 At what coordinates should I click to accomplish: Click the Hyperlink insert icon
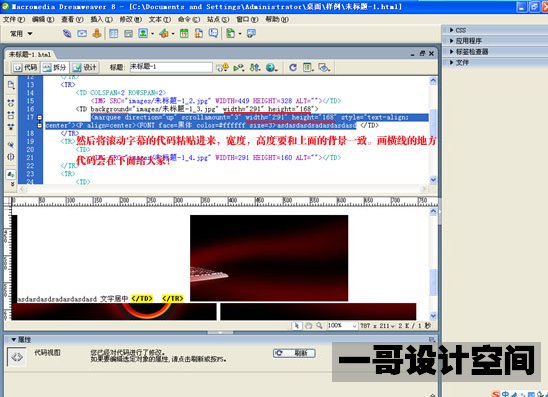pos(67,34)
